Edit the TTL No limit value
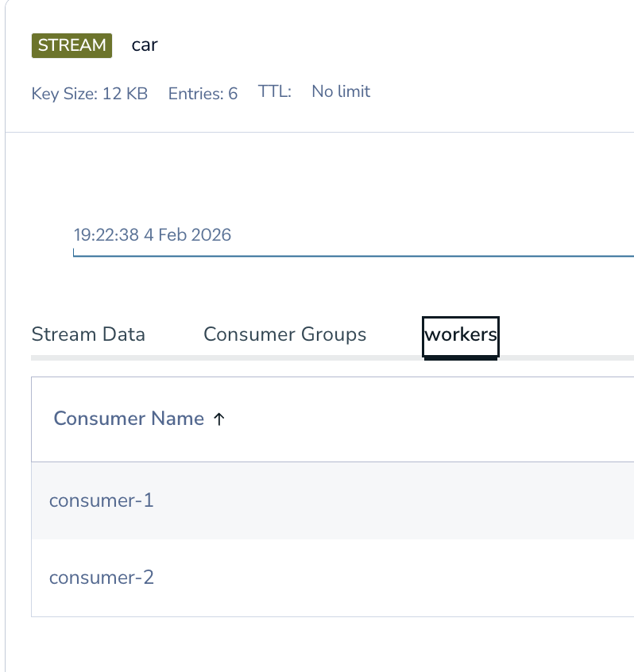This screenshot has height=672, width=634. tap(340, 92)
